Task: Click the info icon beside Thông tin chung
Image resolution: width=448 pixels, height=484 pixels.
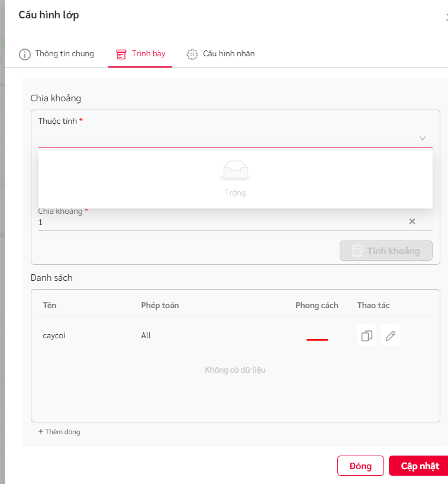Action: pyautogui.click(x=25, y=55)
